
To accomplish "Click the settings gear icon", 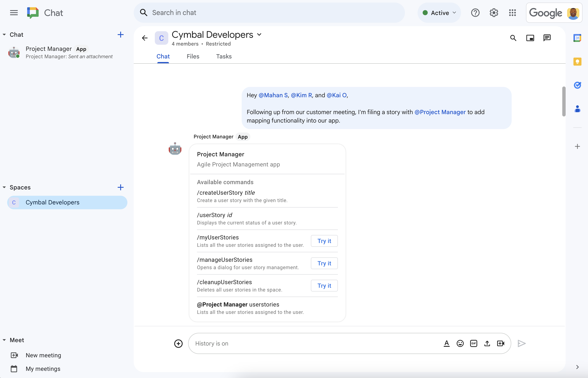I will (494, 12).
